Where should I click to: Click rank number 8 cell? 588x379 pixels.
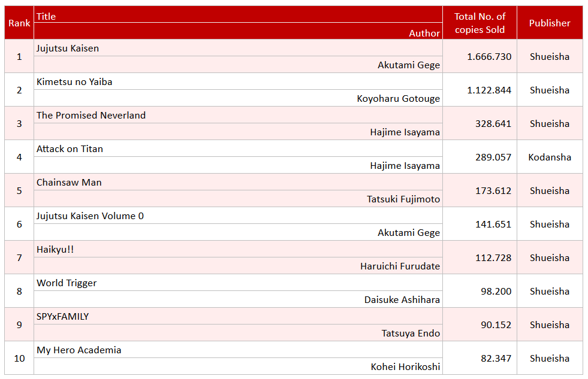19,290
